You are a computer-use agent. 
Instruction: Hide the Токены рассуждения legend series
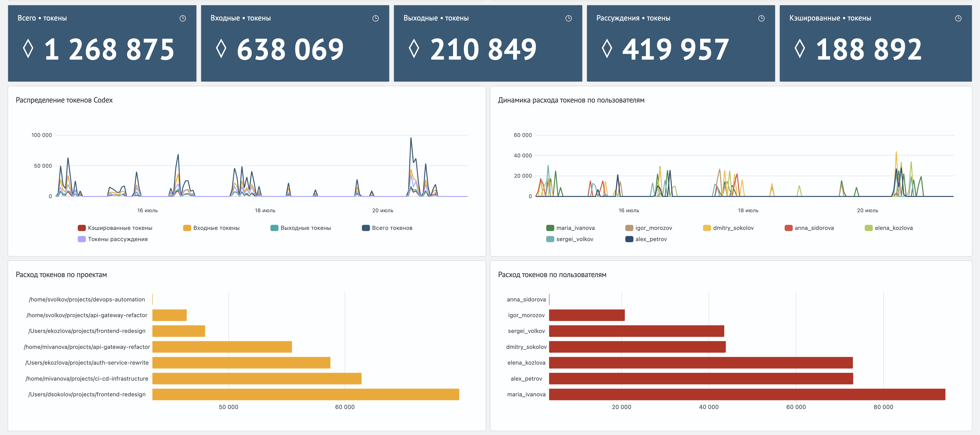click(x=112, y=239)
